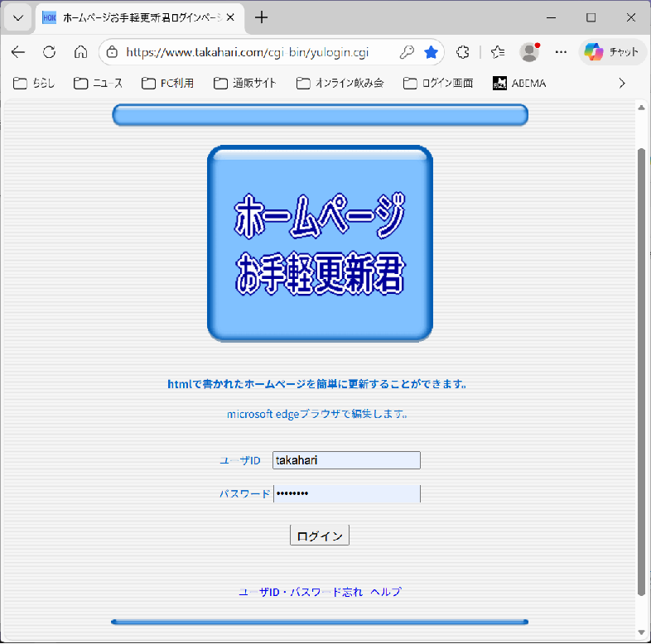
Task: Open the ユーザID・パスワード忘れ link
Action: (x=301, y=592)
